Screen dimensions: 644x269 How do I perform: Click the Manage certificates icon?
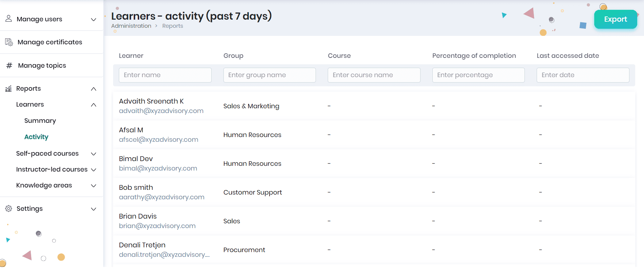(x=9, y=42)
